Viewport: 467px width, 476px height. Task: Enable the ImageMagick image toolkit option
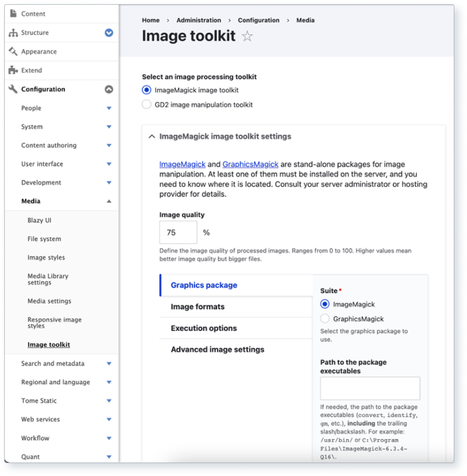click(x=146, y=90)
